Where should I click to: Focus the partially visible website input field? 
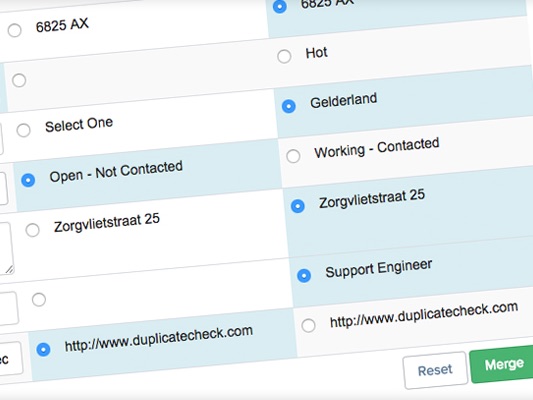(10, 360)
